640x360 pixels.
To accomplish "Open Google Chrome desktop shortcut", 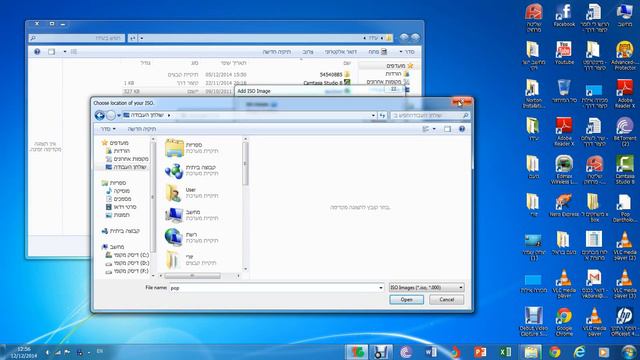I will pos(564,322).
